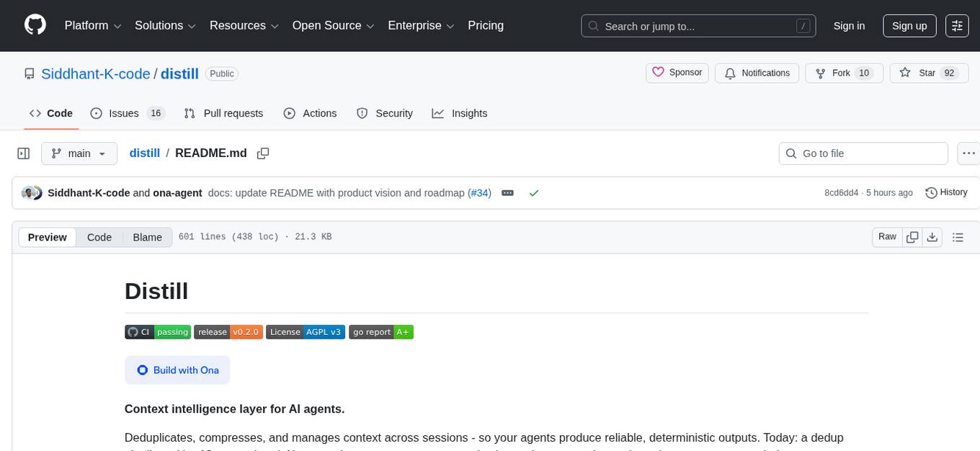Show commit details ellipsis

[x=507, y=193]
